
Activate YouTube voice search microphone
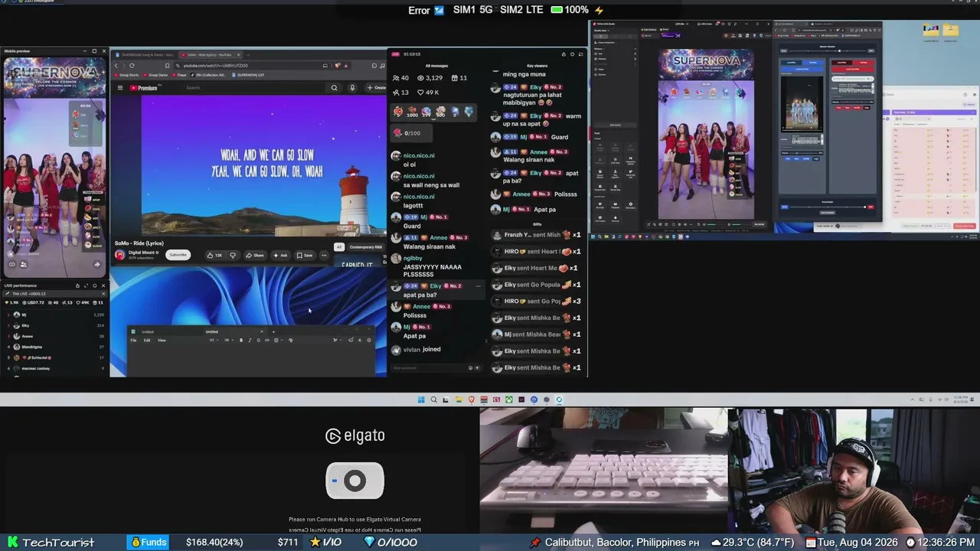click(x=352, y=88)
